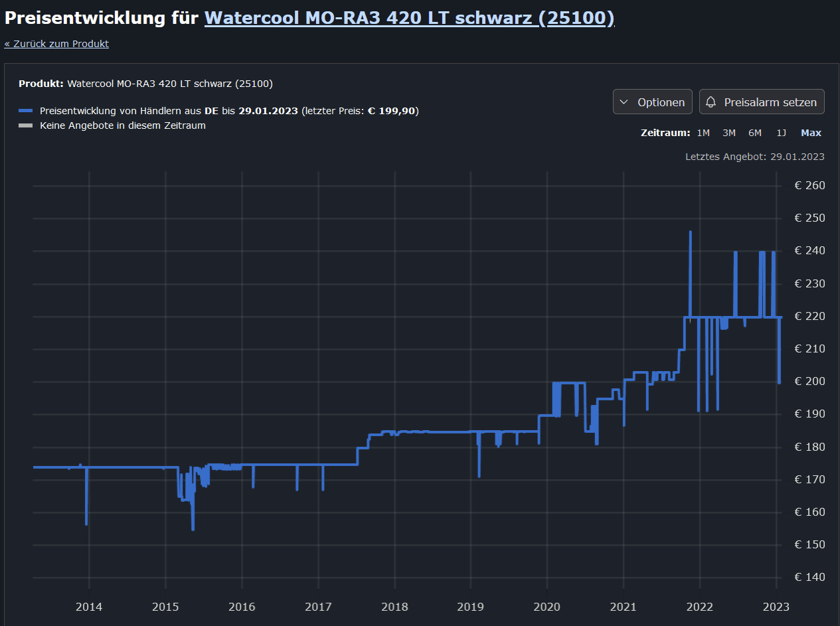Click the Keine Angebote in diesem Zeitraum legend text

pos(123,125)
